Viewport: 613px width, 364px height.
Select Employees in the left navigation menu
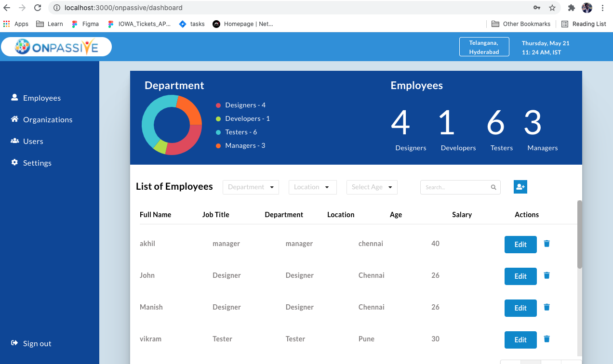coord(42,98)
